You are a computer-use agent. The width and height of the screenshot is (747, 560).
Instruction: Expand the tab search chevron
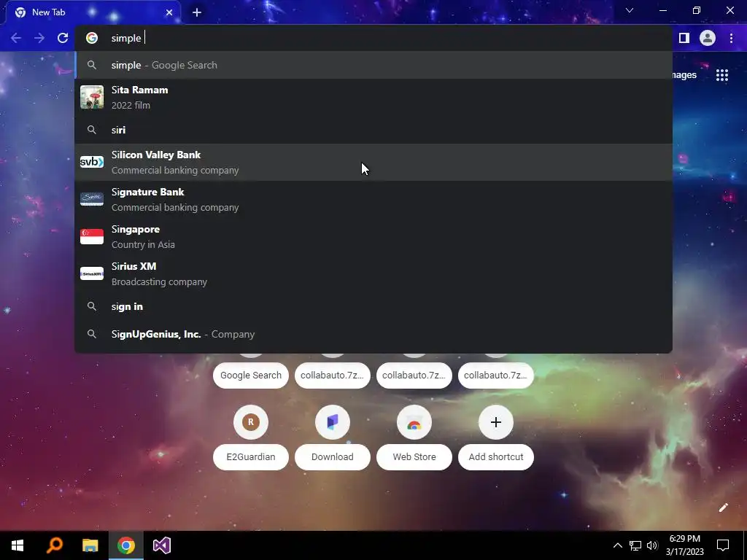tap(630, 10)
